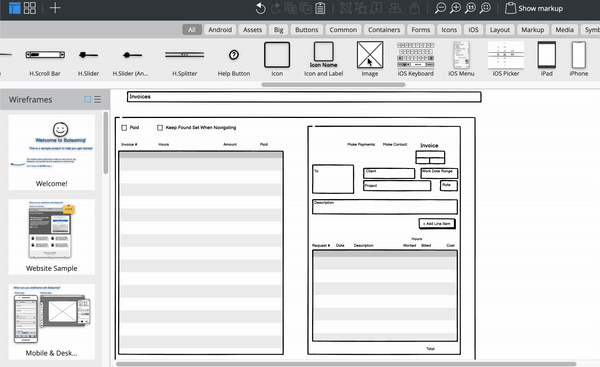Click the Rate field in invoice
This screenshot has height=367, width=600.
click(x=449, y=186)
